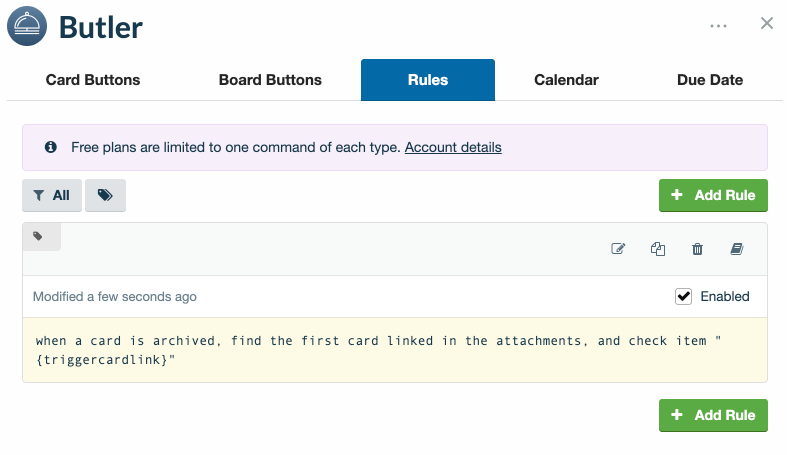This screenshot has height=455, width=787.
Task: Select the Rules tab
Action: tap(428, 80)
